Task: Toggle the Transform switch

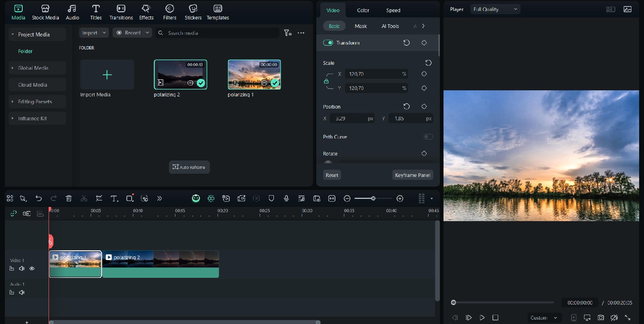Action: tap(328, 43)
